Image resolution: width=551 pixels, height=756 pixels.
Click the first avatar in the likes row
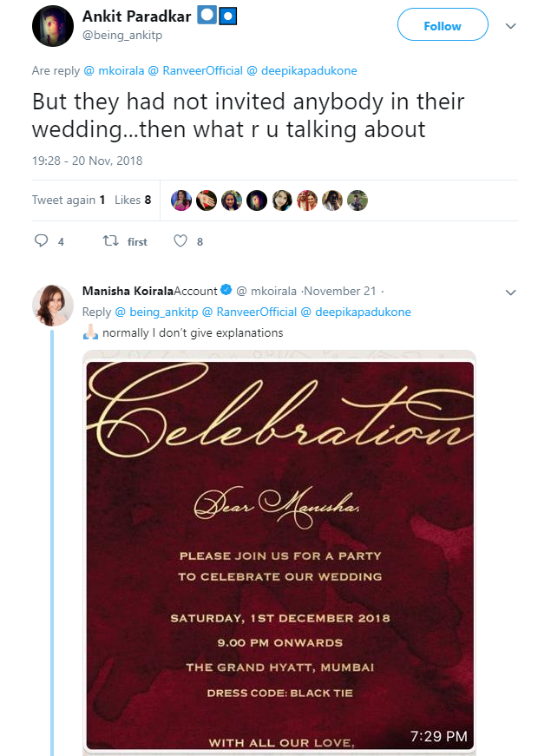pyautogui.click(x=180, y=200)
